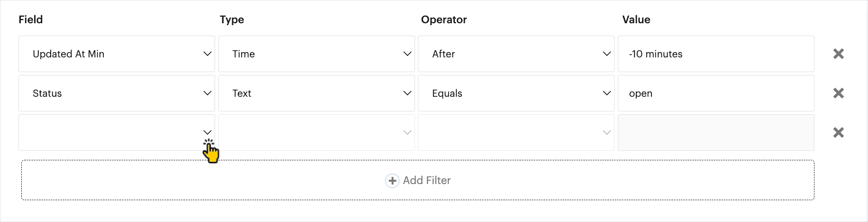The image size is (868, 222).
Task: Delete the Status filter row
Action: click(838, 93)
